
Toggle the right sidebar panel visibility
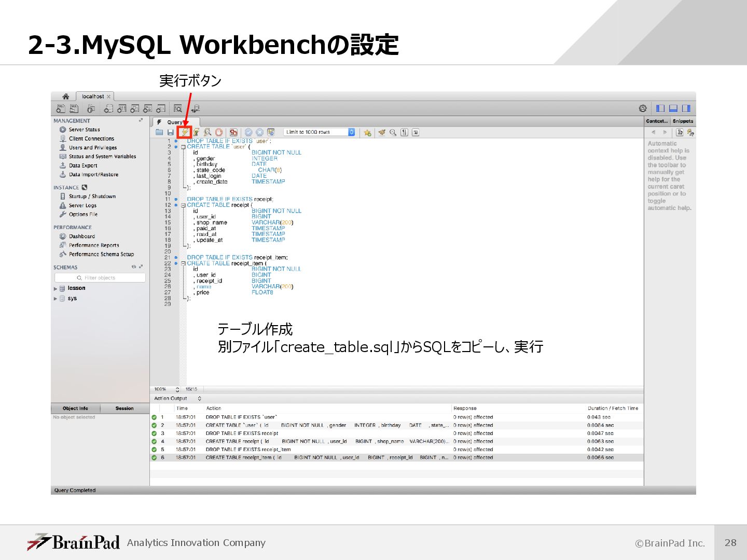pyautogui.click(x=686, y=108)
